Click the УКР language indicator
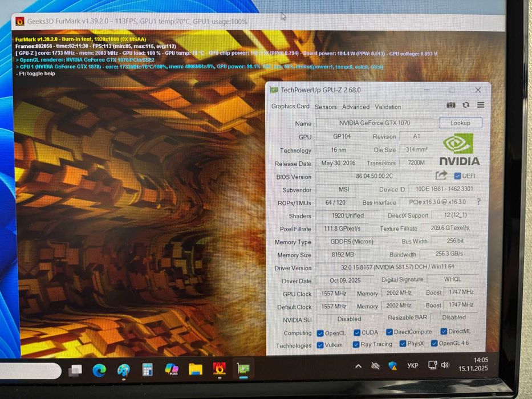The image size is (532, 399). point(413,366)
